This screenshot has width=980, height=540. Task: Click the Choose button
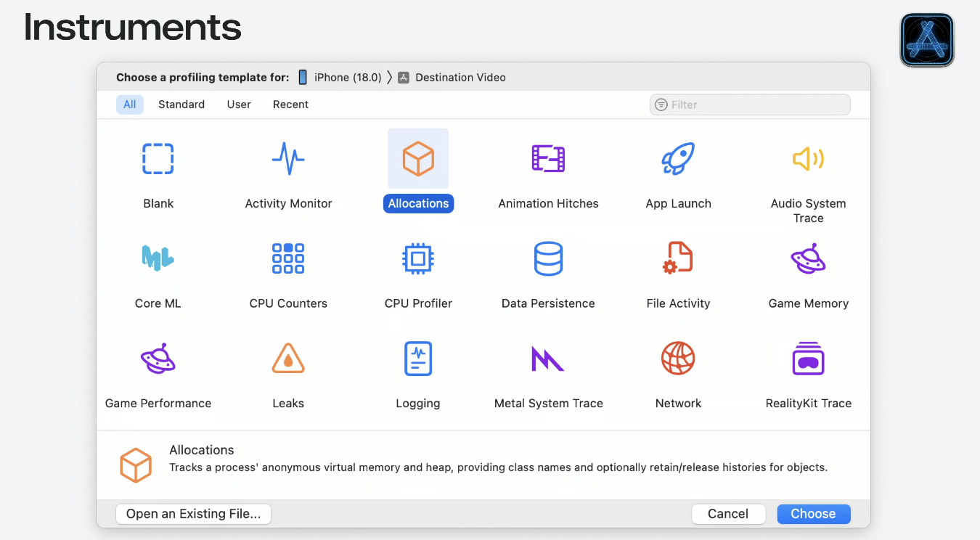point(813,514)
